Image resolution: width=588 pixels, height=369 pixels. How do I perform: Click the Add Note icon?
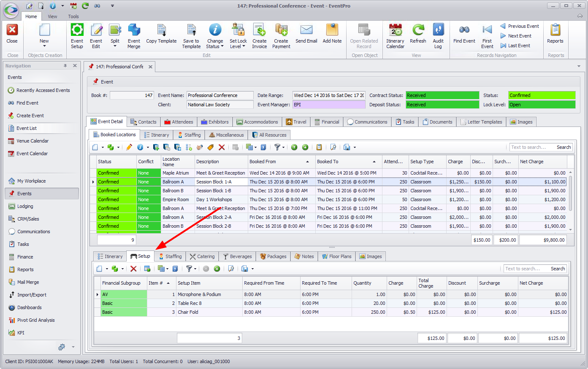coord(332,34)
